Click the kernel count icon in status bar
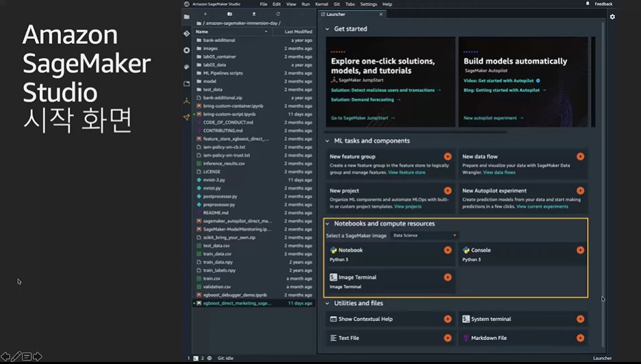The height and width of the screenshot is (364, 641). click(210, 359)
